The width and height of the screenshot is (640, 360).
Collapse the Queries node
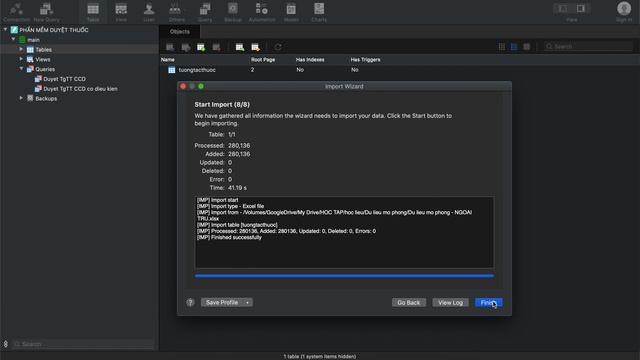(x=21, y=69)
